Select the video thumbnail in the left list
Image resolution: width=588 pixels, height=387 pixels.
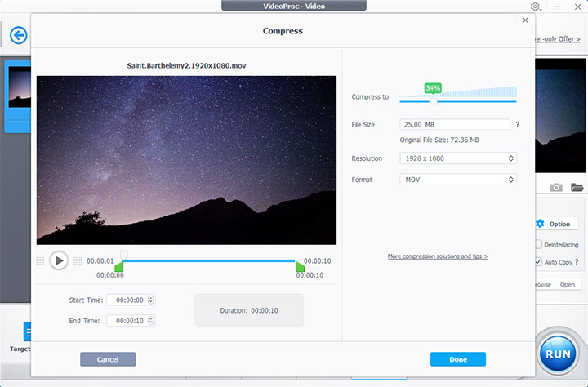tap(20, 87)
